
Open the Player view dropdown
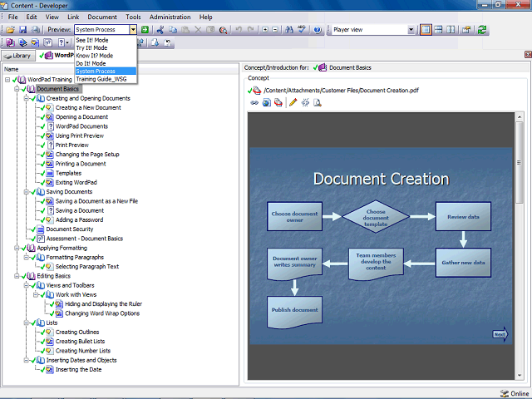[x=411, y=30]
